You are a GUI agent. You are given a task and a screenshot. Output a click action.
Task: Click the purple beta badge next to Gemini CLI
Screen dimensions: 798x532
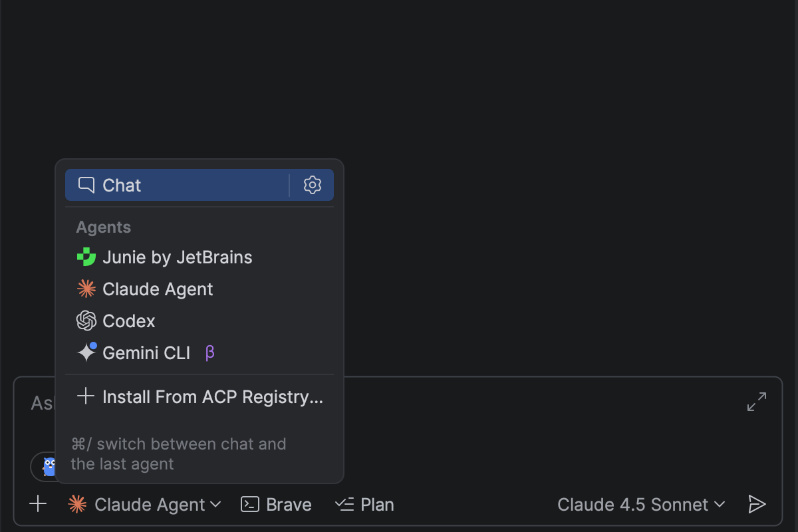(x=210, y=352)
